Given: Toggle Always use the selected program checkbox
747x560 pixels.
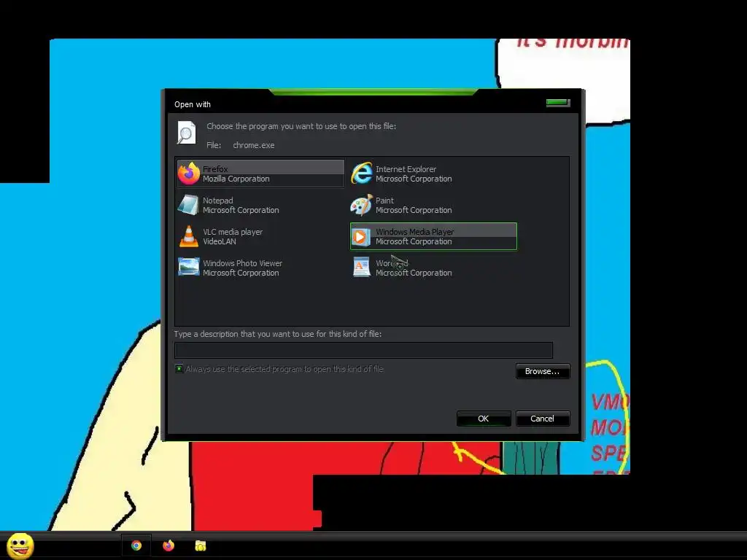Looking at the screenshot, I should point(179,368).
